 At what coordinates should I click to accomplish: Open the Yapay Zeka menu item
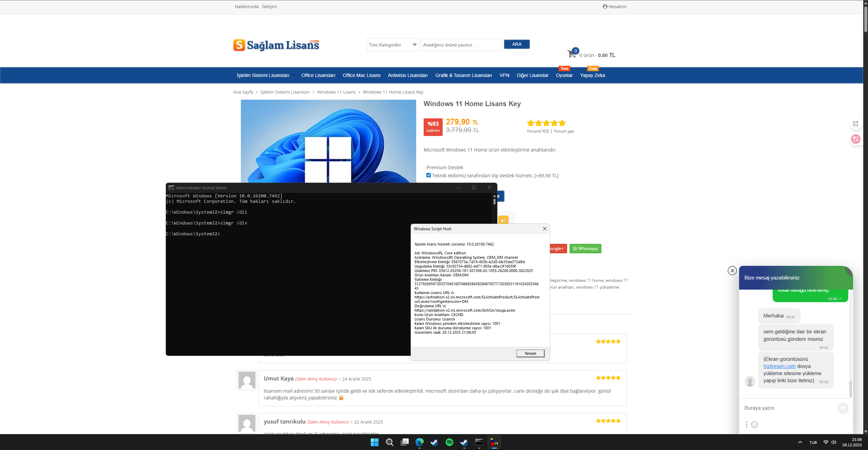[x=592, y=75]
